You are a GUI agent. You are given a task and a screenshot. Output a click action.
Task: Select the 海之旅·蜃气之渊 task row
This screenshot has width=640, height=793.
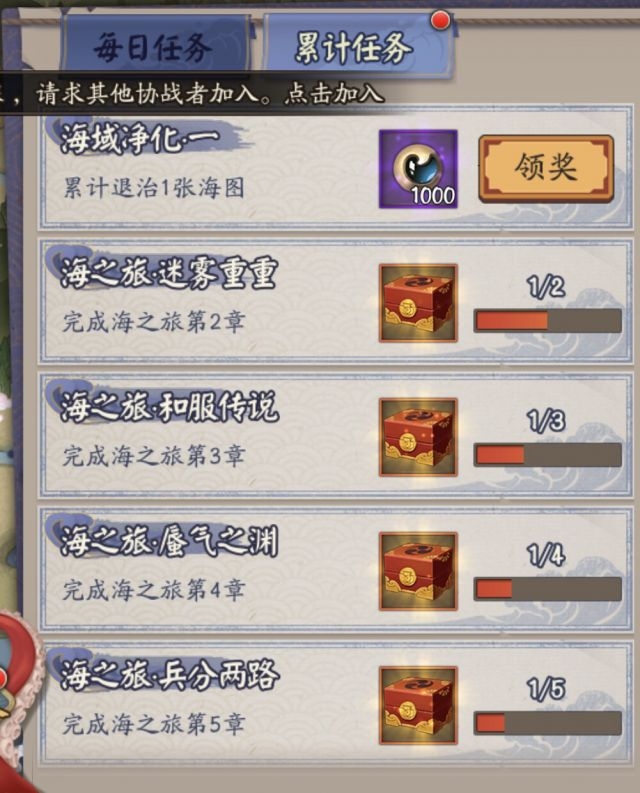(x=336, y=570)
